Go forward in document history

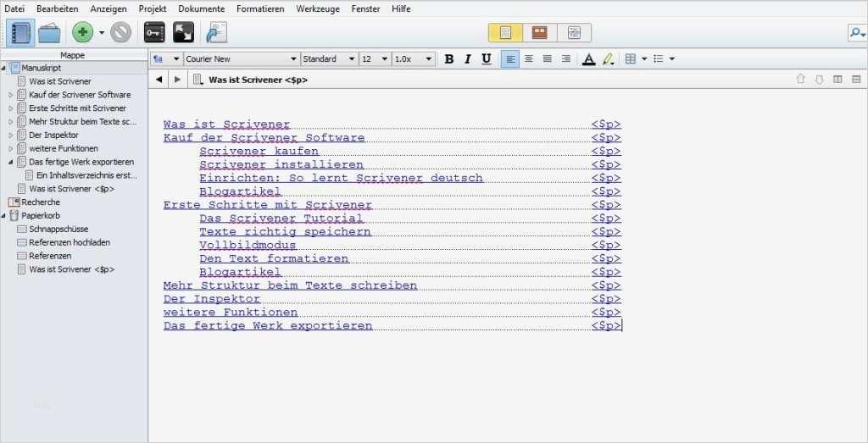(x=177, y=80)
